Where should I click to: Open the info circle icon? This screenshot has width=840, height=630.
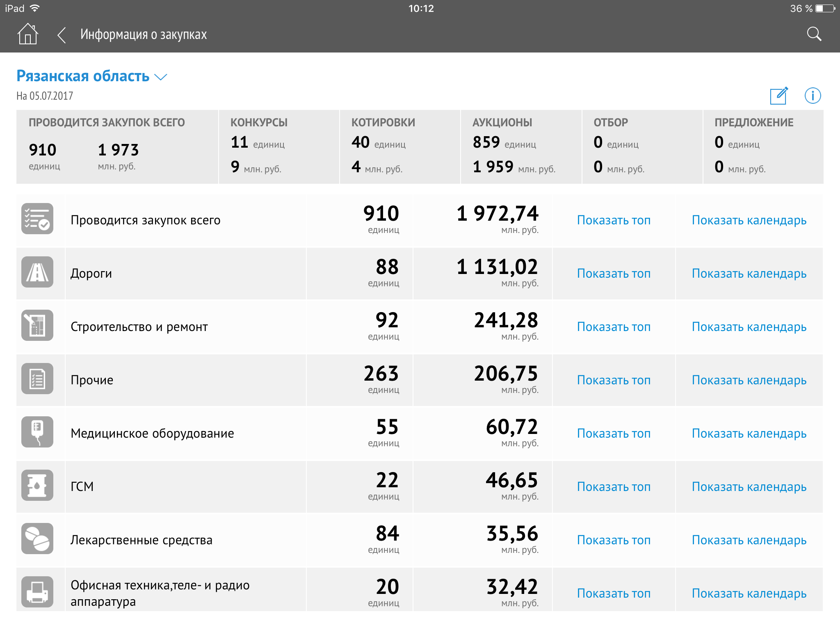point(813,96)
